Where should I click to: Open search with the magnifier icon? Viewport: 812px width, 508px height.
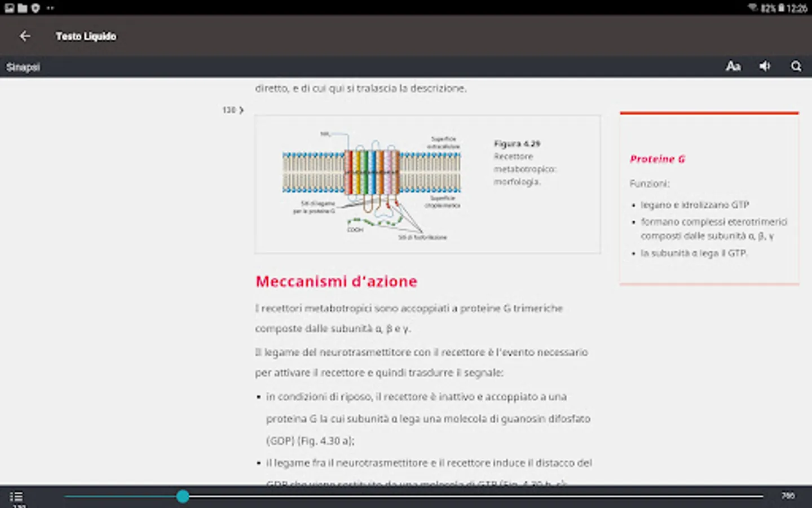point(796,67)
